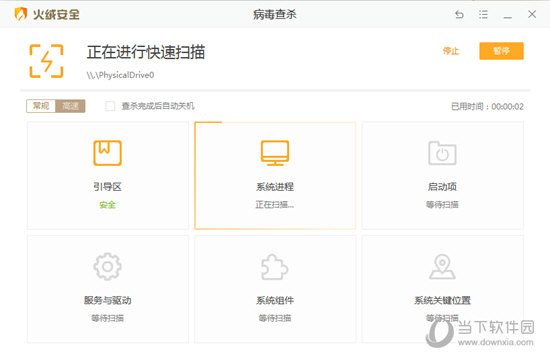Click 等待扫描 under 系统组件
This screenshot has width=550, height=362.
pyautogui.click(x=275, y=318)
